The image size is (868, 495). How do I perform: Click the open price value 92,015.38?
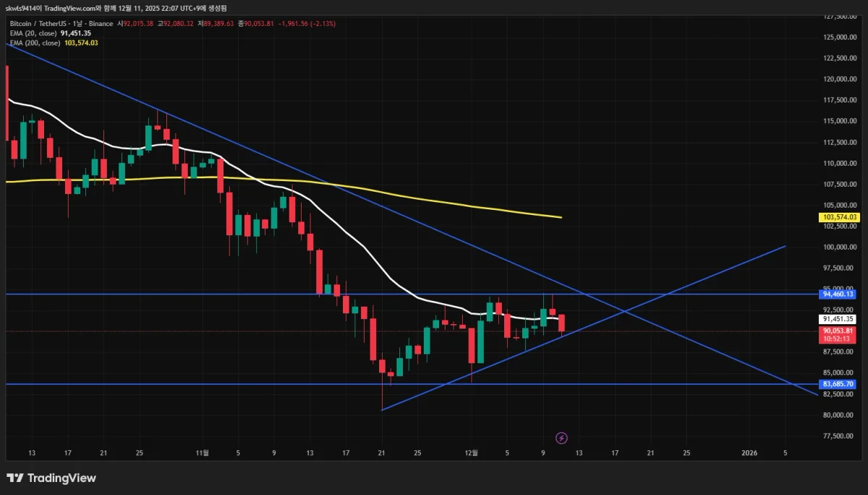coord(140,24)
